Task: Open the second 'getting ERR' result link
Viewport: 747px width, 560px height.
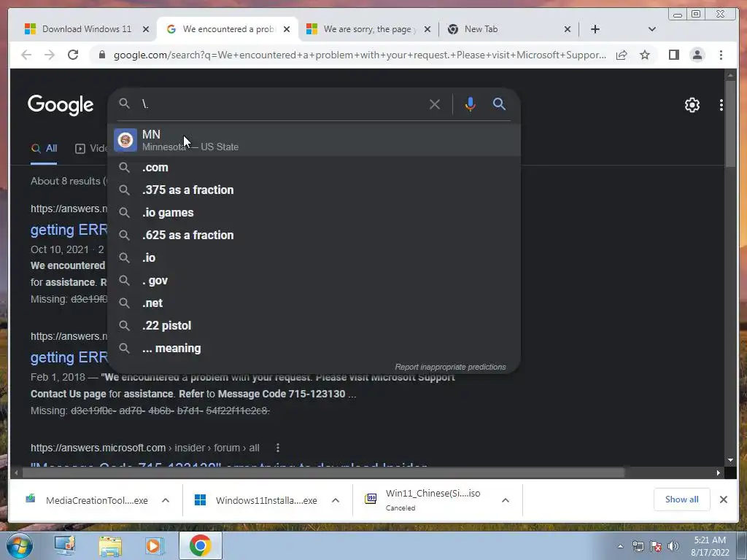Action: [69, 357]
